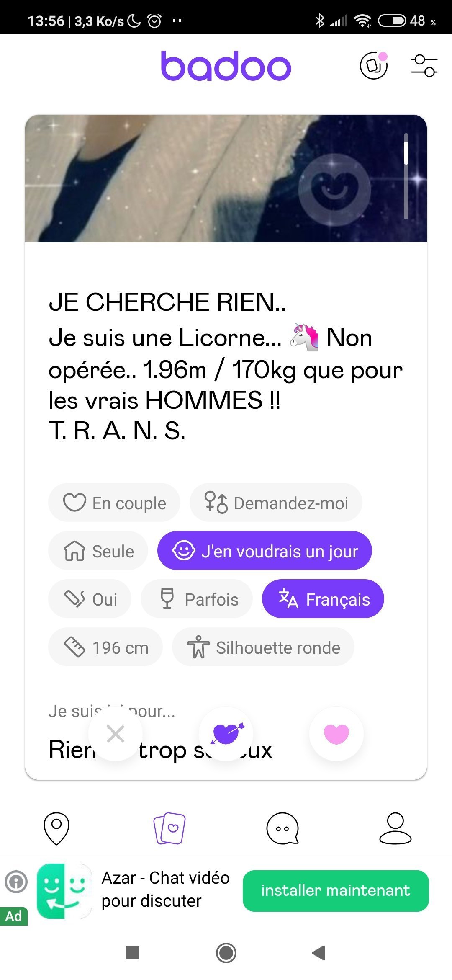Image resolution: width=452 pixels, height=980 pixels.
Task: Like profile with the pink heart button
Action: click(x=336, y=734)
